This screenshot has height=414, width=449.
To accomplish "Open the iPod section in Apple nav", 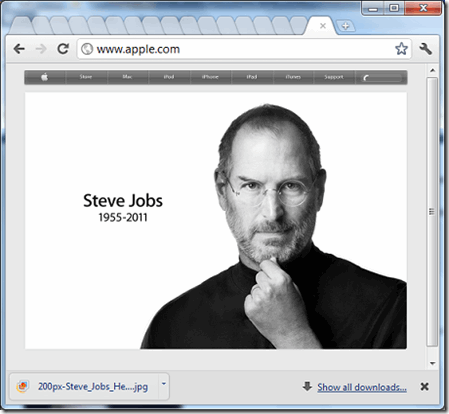I will (169, 77).
